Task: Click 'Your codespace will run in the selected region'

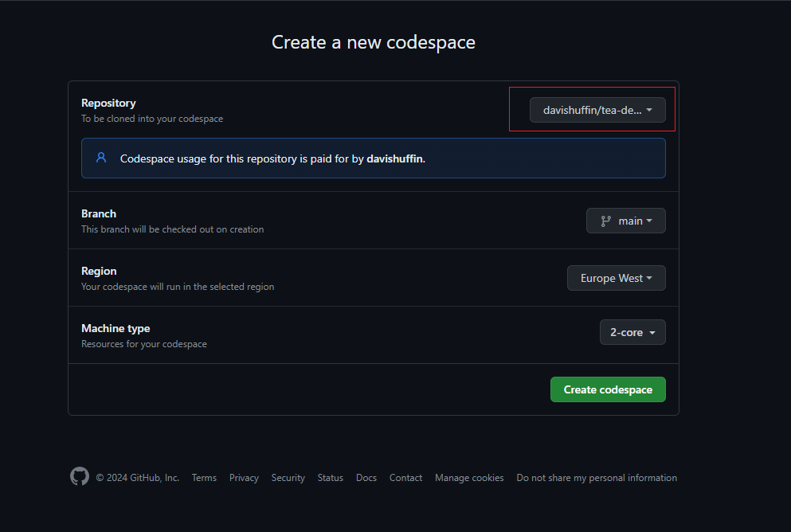Action: 178,287
